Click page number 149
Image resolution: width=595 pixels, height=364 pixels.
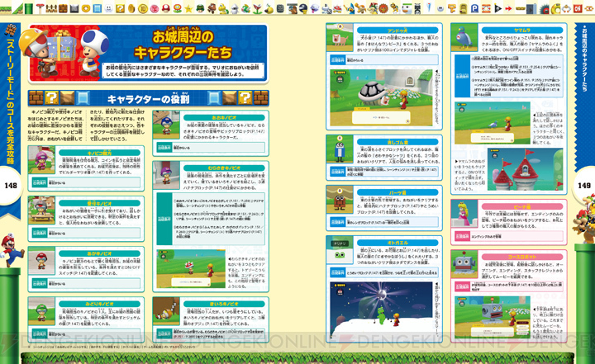584,186
